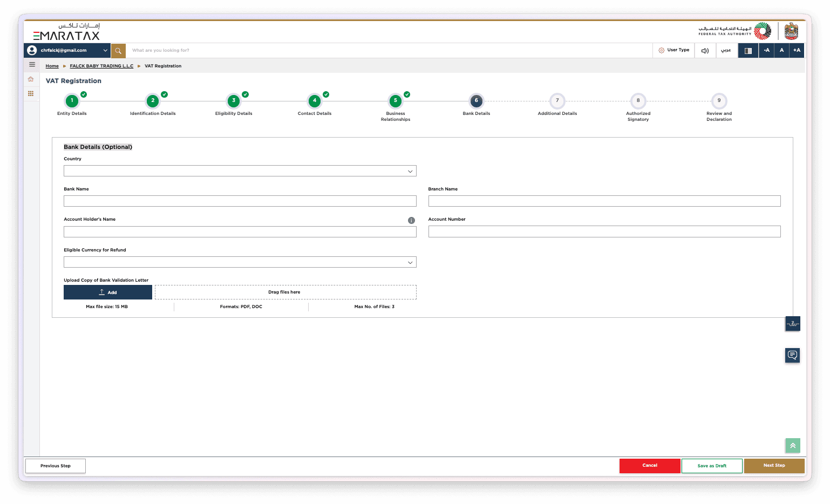Click the 'VAT Registration' breadcrumb text
The image size is (830, 504).
pyautogui.click(x=163, y=66)
